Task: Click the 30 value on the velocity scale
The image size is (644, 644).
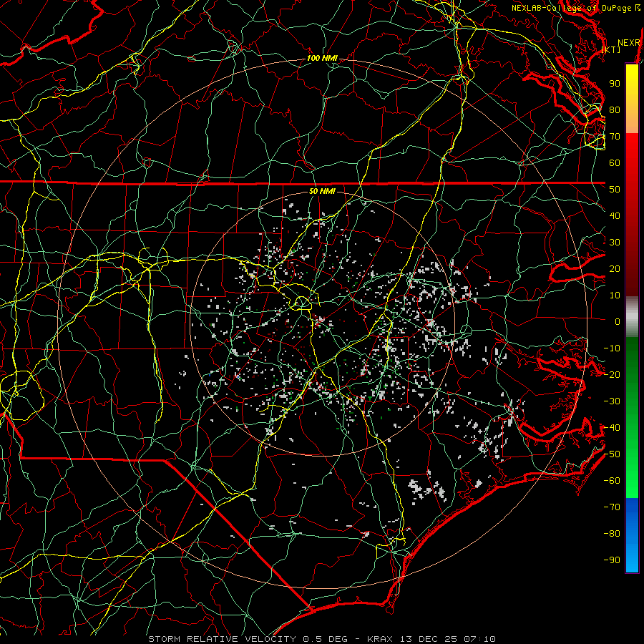Action: pos(615,243)
